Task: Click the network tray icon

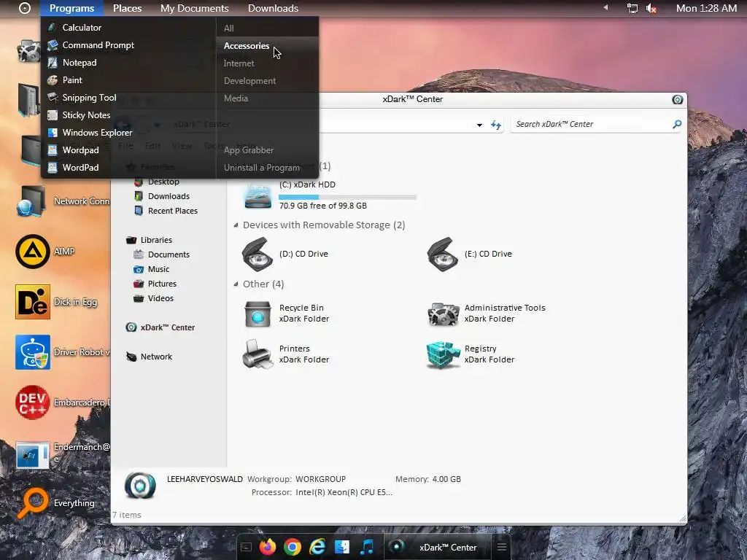Action: pyautogui.click(x=632, y=8)
